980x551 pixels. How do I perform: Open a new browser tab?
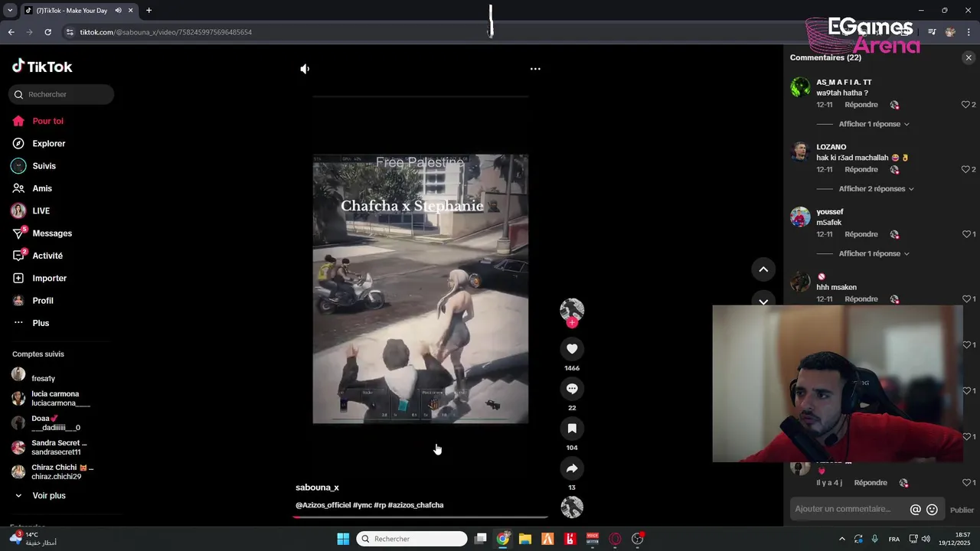(x=149, y=11)
